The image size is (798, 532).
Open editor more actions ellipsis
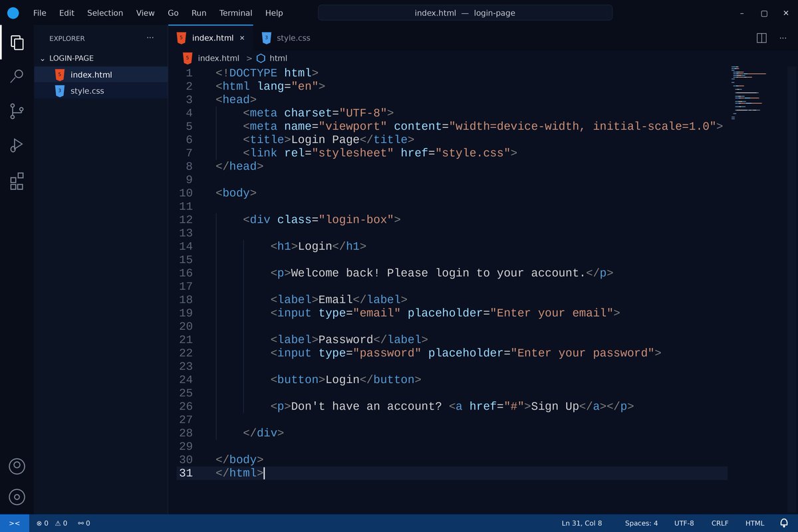point(781,38)
